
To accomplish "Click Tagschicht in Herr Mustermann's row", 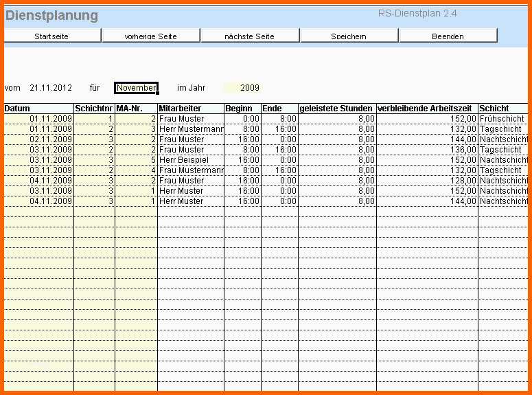I will [x=502, y=129].
